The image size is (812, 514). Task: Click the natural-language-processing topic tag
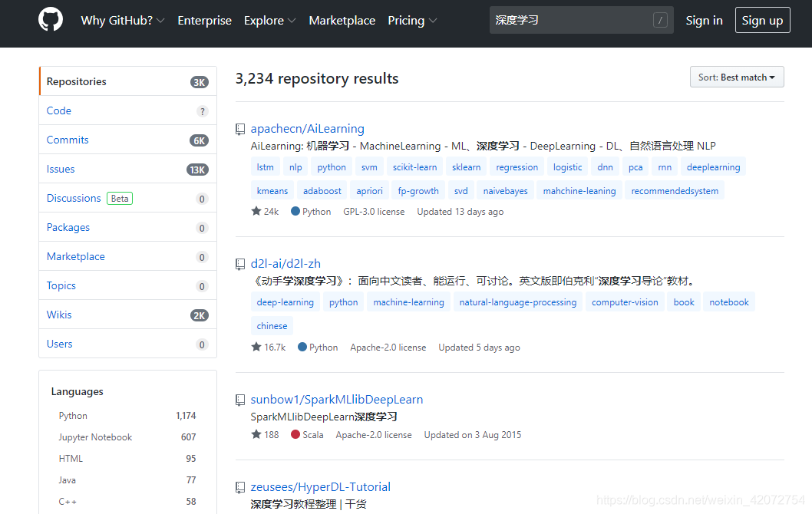(517, 301)
